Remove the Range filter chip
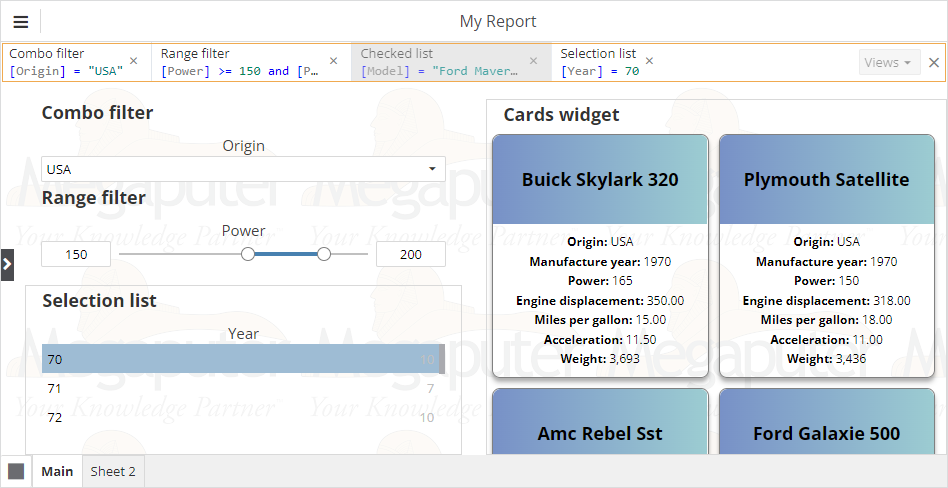The image size is (948, 488). (x=334, y=61)
